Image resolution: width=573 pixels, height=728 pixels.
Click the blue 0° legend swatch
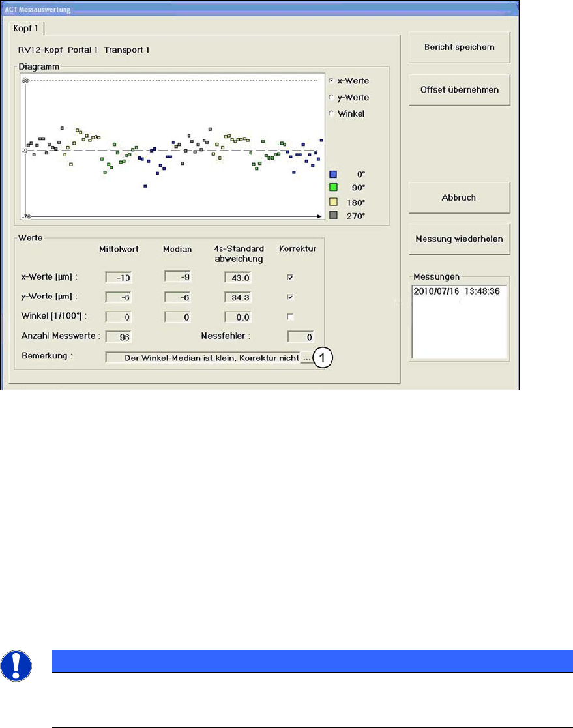point(333,175)
